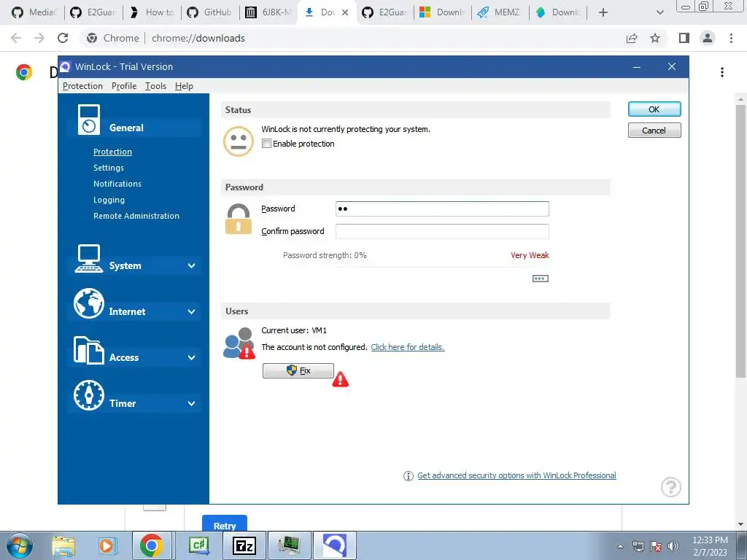Screen dimensions: 747x560
Task: Toggle Chrome side panel icon
Action: coord(684,38)
